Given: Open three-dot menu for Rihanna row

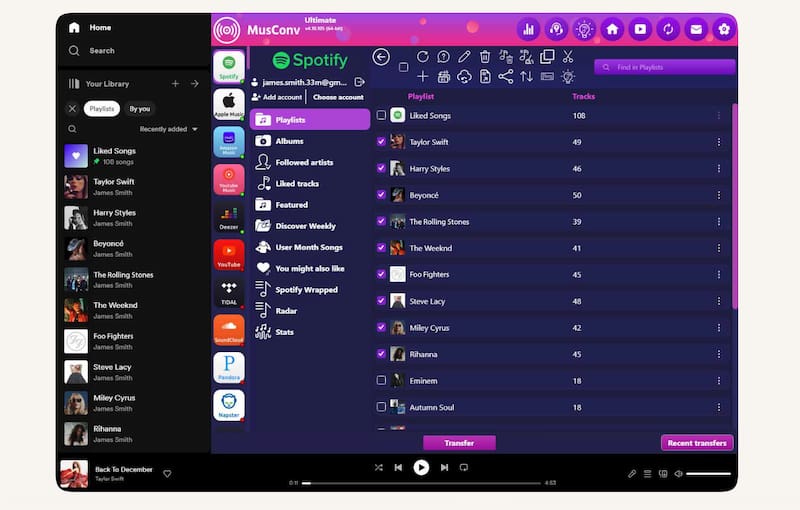Looking at the screenshot, I should pos(719,354).
